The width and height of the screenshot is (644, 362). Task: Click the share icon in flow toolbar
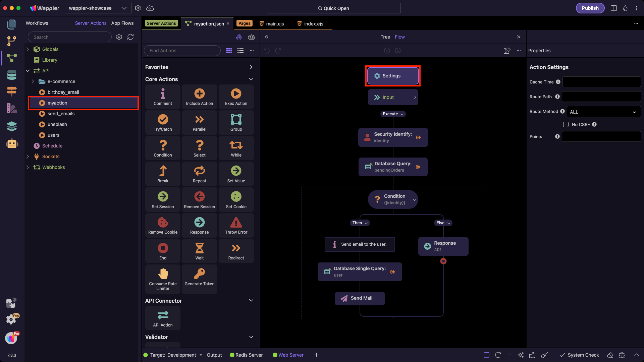pos(507,51)
